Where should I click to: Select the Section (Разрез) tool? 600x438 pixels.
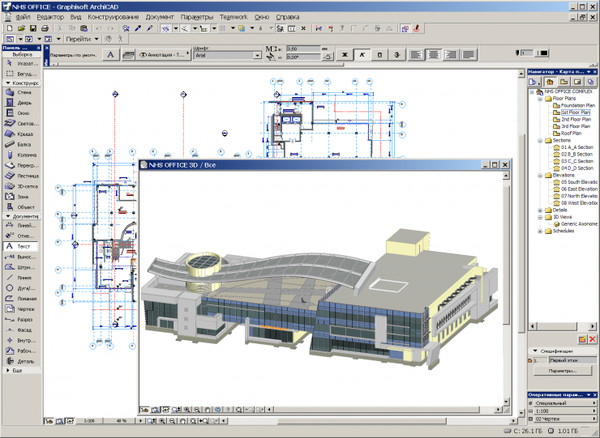coord(22,319)
